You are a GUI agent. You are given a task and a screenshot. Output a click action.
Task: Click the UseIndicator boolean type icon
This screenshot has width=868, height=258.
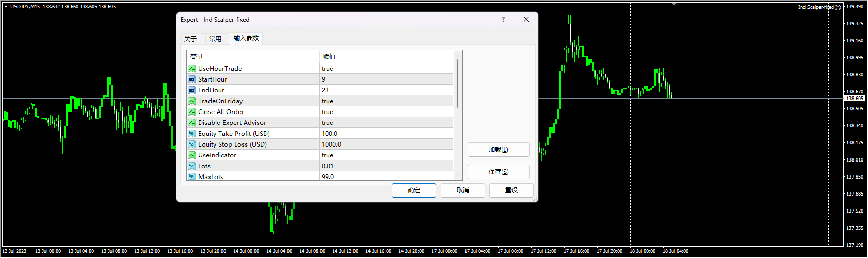click(x=192, y=155)
